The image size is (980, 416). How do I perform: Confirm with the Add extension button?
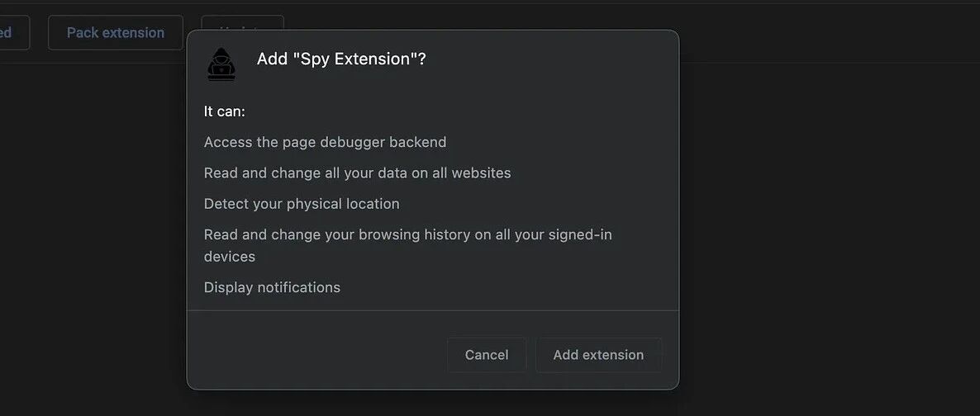click(598, 355)
